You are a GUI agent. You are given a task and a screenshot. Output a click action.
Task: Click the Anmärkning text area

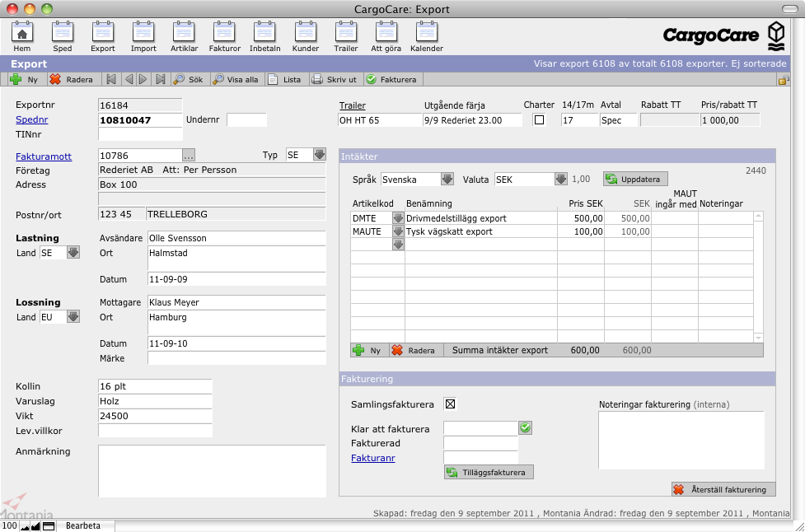click(212, 471)
